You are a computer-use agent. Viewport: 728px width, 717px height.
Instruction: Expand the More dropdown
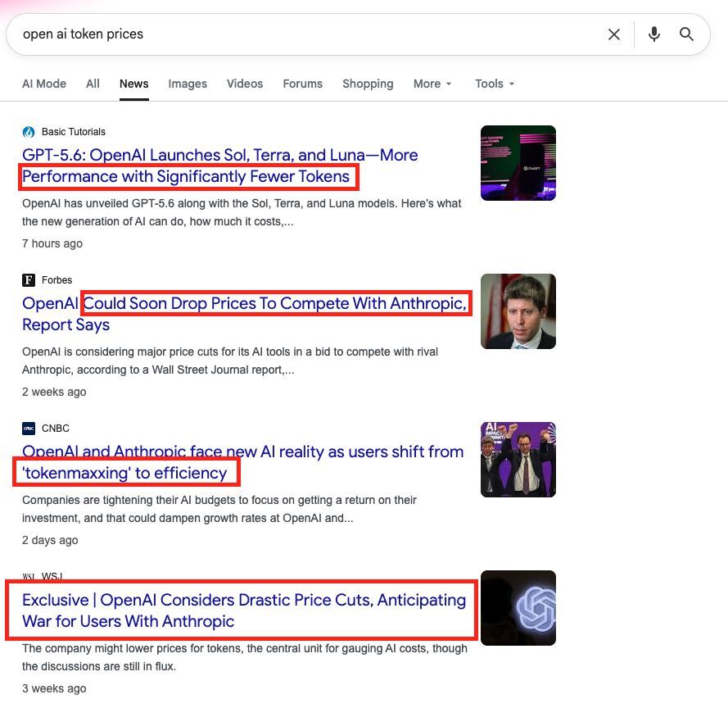coord(432,84)
